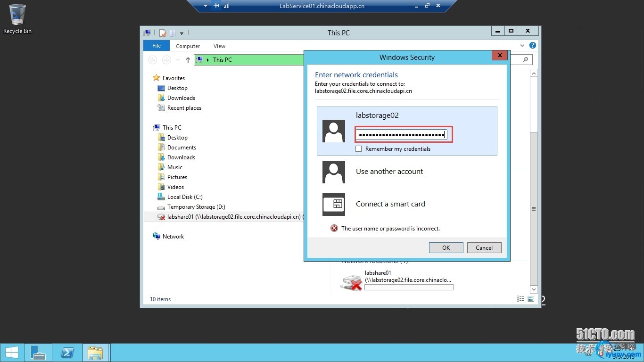This screenshot has width=644, height=362.
Task: Switch to the View ribbon tab
Action: (x=219, y=46)
